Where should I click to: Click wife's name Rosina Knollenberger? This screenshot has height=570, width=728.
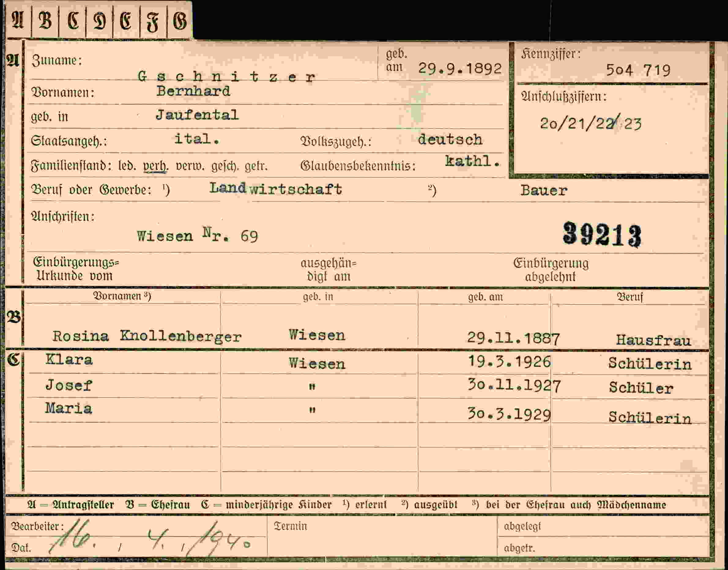click(147, 336)
